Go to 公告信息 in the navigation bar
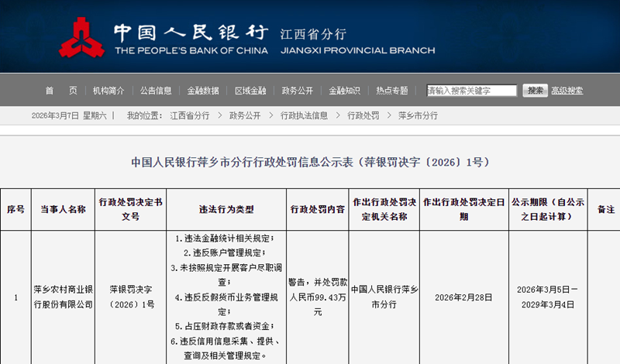Screen dimensions: 620x364 (156, 91)
